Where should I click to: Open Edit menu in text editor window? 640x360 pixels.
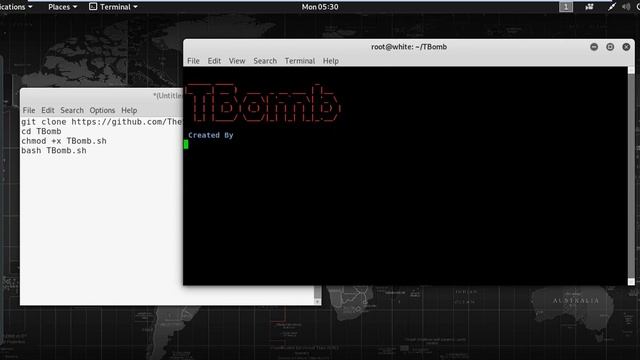click(x=48, y=110)
